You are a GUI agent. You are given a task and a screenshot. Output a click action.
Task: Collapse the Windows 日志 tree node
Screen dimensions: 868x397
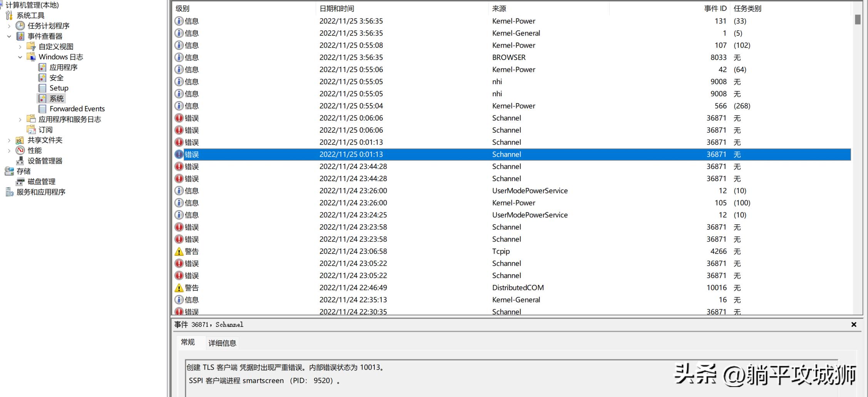coord(20,57)
